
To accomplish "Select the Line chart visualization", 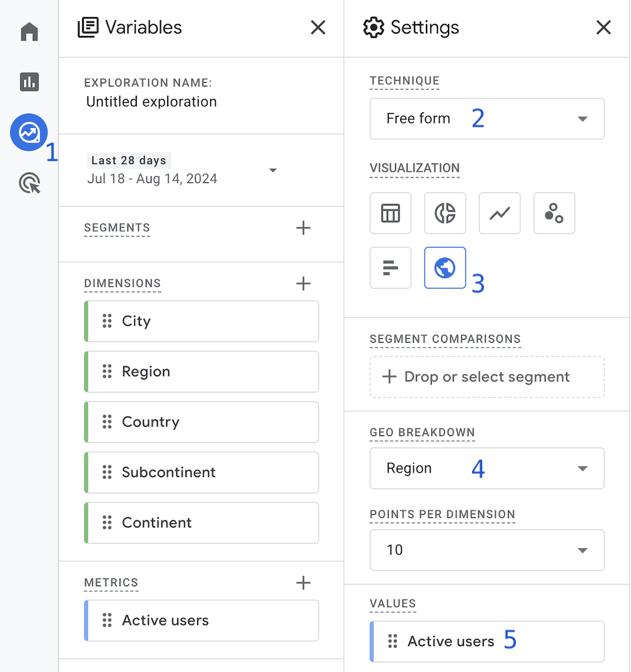I will [x=499, y=213].
